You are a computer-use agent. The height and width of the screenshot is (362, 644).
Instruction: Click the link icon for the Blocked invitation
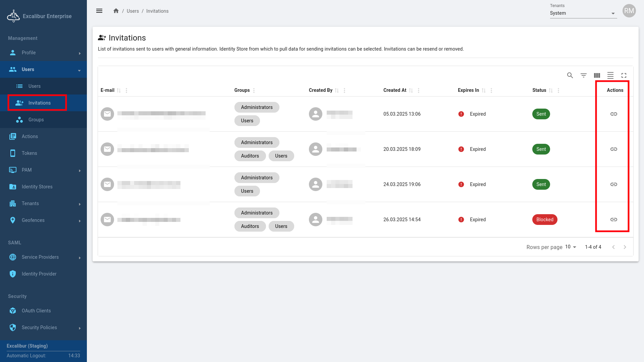click(613, 220)
